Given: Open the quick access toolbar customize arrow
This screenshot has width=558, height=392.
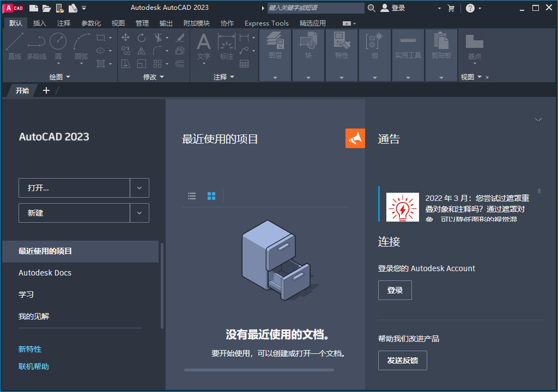Looking at the screenshot, I should (x=84, y=8).
